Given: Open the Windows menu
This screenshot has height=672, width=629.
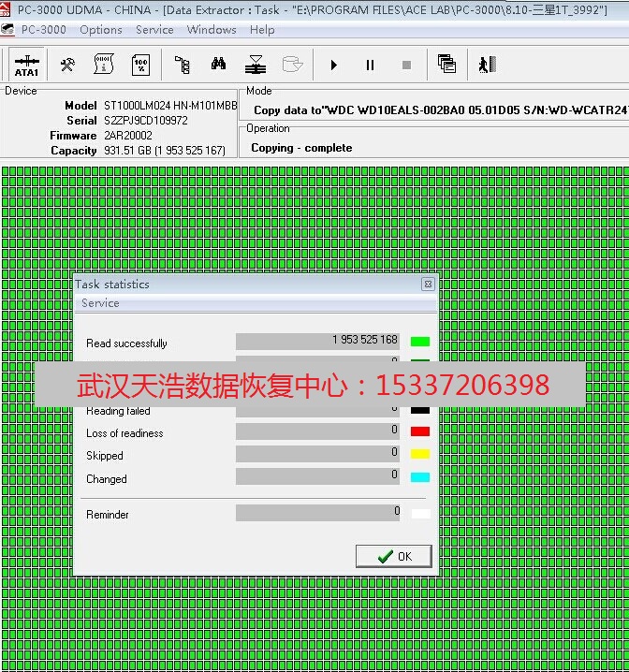Looking at the screenshot, I should pos(212,30).
